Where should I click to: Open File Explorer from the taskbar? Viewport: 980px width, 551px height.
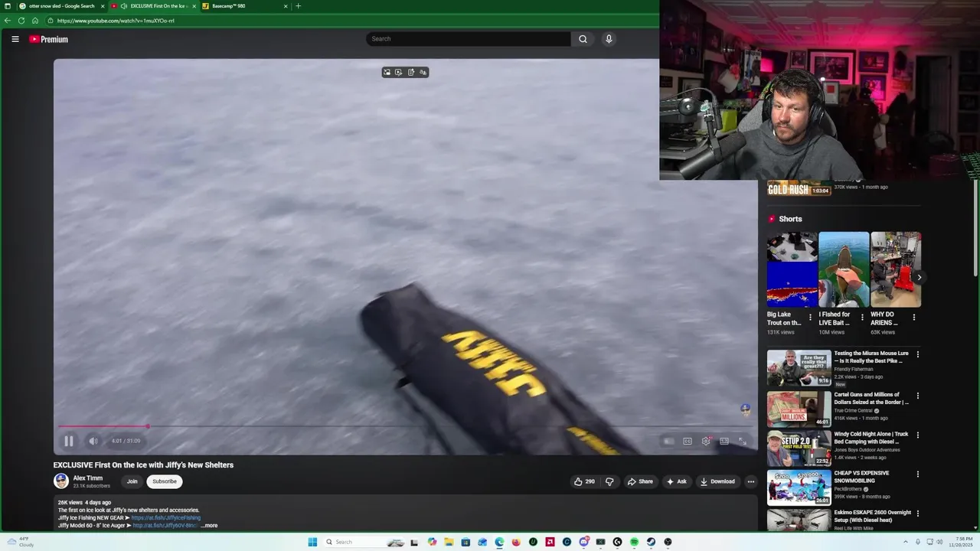click(449, 542)
